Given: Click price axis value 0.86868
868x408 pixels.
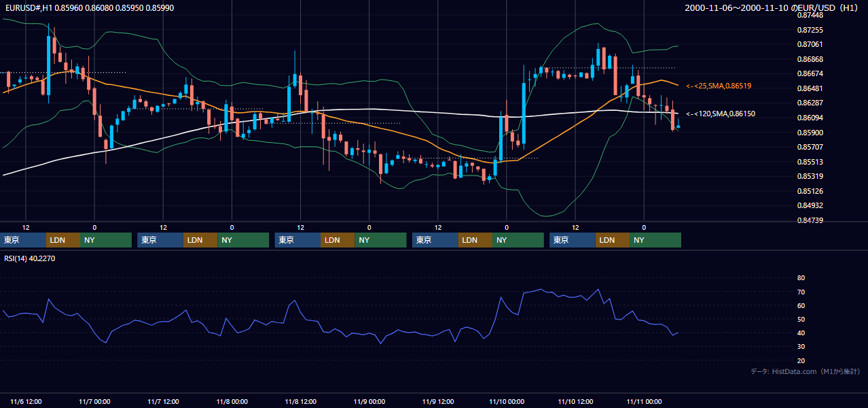Looking at the screenshot, I should pyautogui.click(x=809, y=59).
